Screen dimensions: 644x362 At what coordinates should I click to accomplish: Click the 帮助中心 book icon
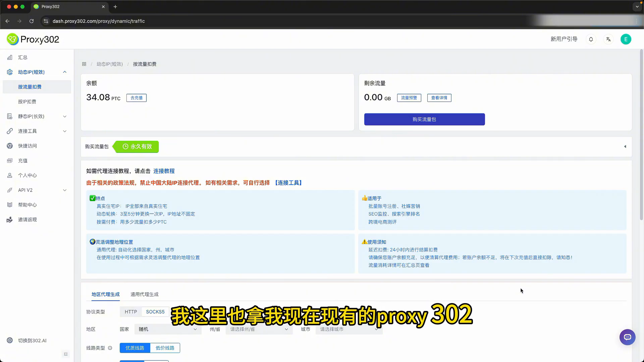pos(10,205)
